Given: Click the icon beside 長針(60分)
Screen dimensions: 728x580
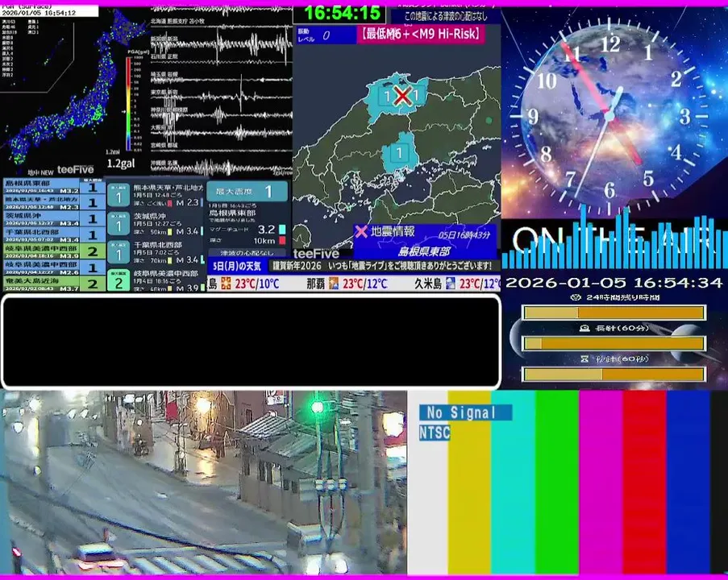Looking at the screenshot, I should coord(584,328).
